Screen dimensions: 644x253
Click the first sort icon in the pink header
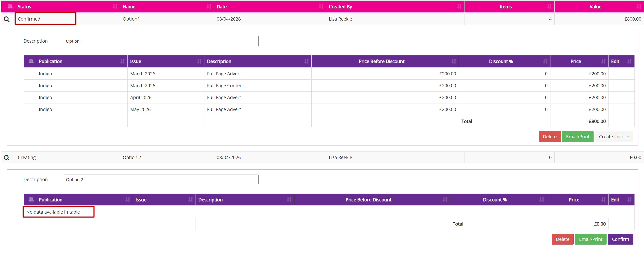coord(10,6)
